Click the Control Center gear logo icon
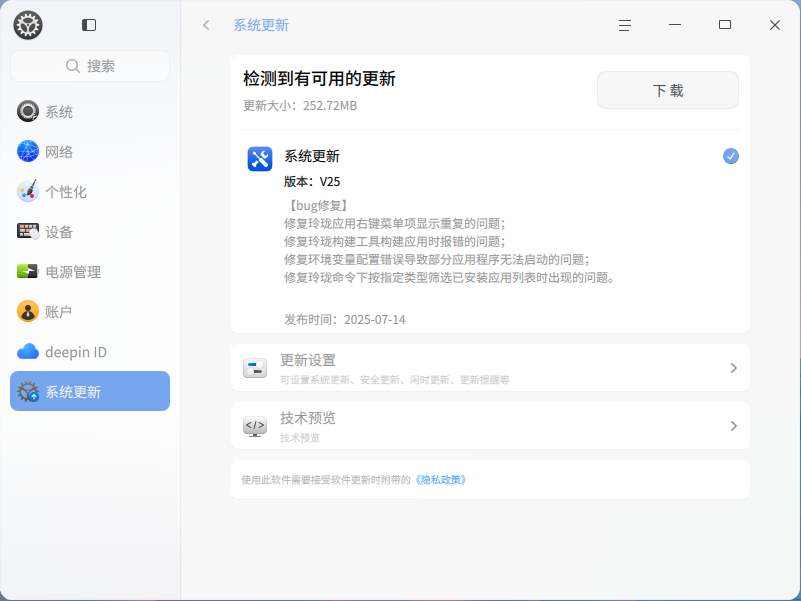Image resolution: width=801 pixels, height=601 pixels. pos(28,25)
